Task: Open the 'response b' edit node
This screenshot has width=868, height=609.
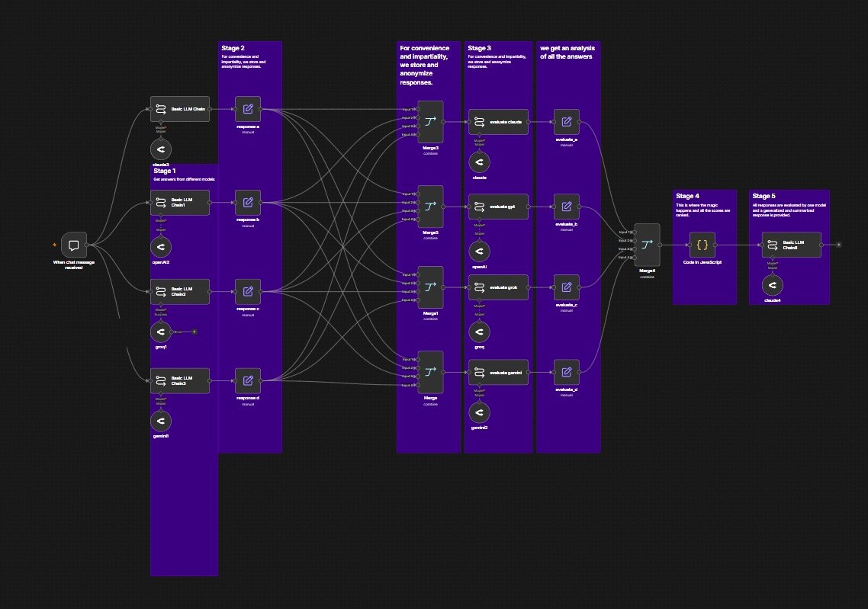Action: [248, 203]
